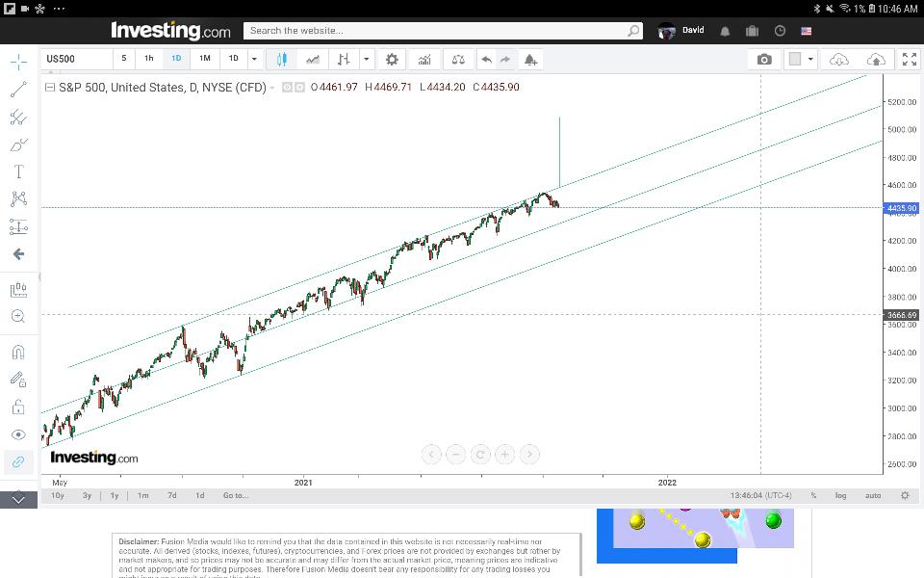
Task: Create a price alert bell
Action: click(x=530, y=59)
